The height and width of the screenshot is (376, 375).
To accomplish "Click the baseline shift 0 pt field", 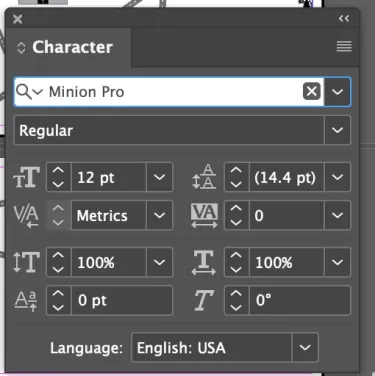I will click(122, 300).
